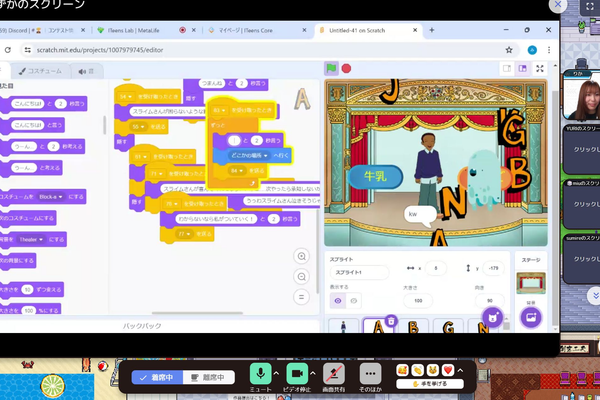
Task: Open the choose a backdrop button
Action: 531,317
